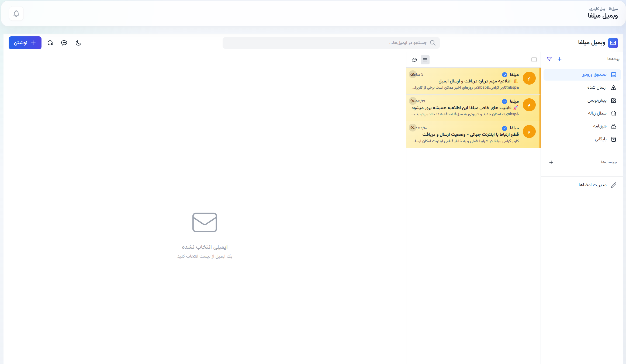626x364 pixels.
Task: Open the chat bubble icon in toolbar
Action: (x=64, y=43)
